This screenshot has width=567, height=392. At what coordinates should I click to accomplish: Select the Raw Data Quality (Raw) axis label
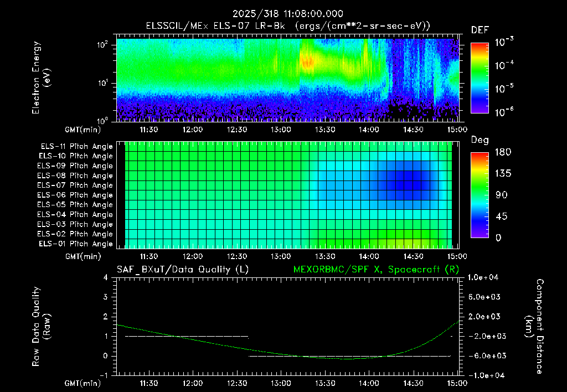(41, 326)
